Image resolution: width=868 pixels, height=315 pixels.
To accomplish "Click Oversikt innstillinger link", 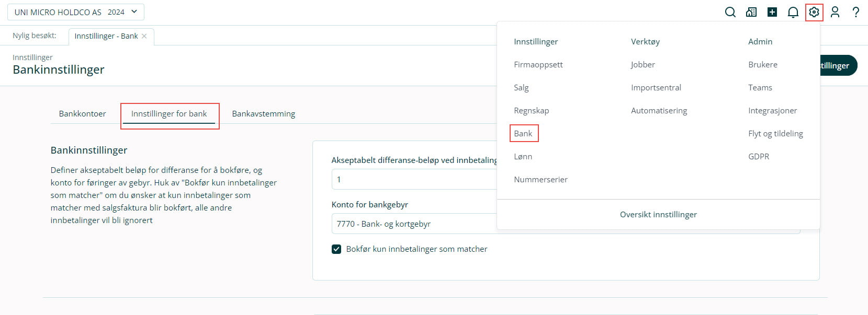I will point(658,215).
